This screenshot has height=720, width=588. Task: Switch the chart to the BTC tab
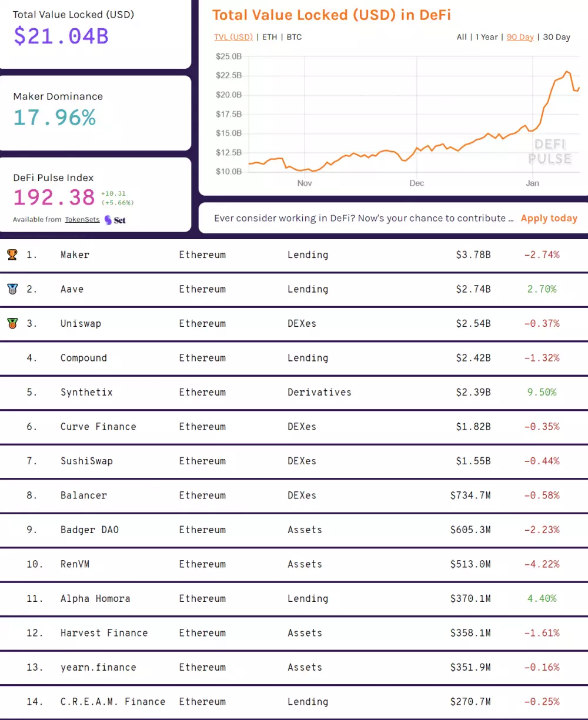tap(294, 36)
